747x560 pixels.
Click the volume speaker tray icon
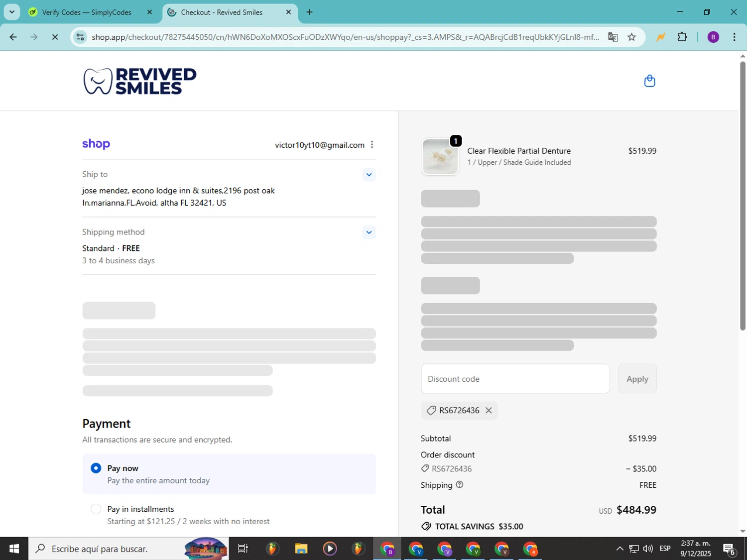pos(648,549)
